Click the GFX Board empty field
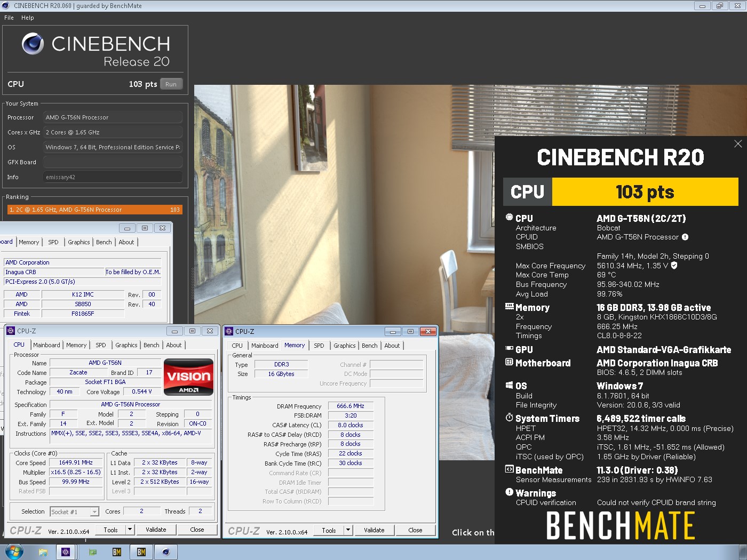747x560 pixels. pyautogui.click(x=113, y=162)
